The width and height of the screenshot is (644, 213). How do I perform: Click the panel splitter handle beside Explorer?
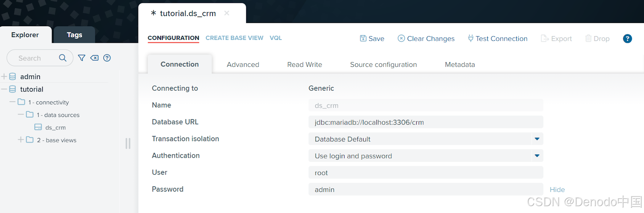[128, 143]
